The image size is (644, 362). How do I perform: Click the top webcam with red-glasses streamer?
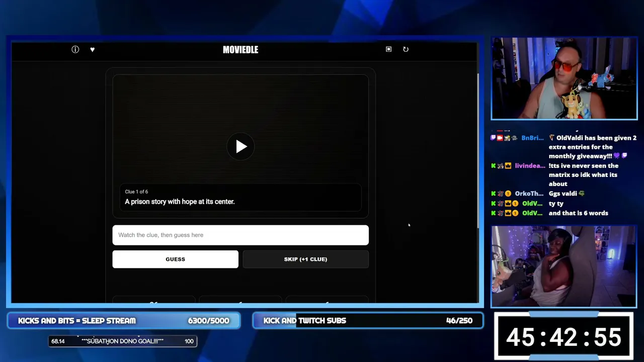(x=564, y=78)
